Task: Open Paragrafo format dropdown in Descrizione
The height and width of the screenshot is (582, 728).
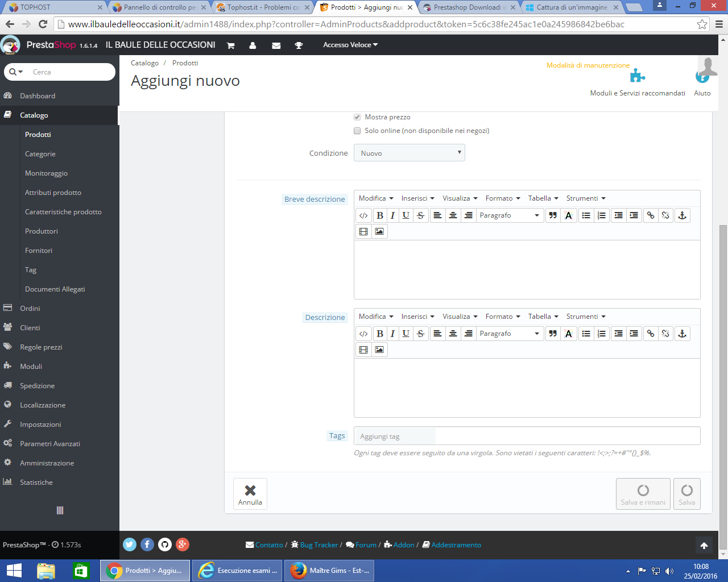Action: 510,334
